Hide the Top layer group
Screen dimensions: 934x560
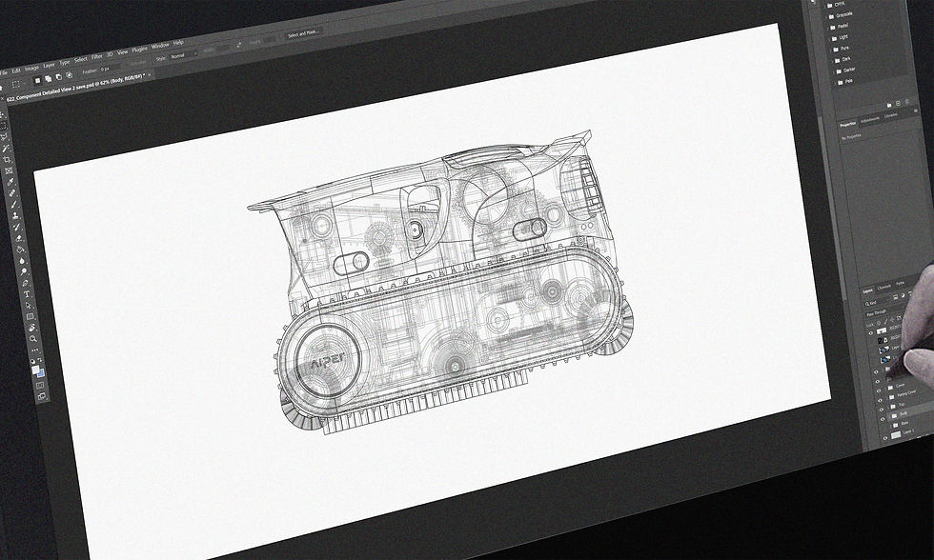pyautogui.click(x=881, y=410)
